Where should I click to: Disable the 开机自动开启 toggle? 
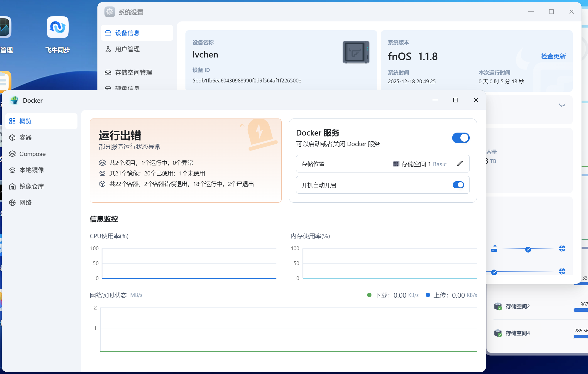pos(458,185)
